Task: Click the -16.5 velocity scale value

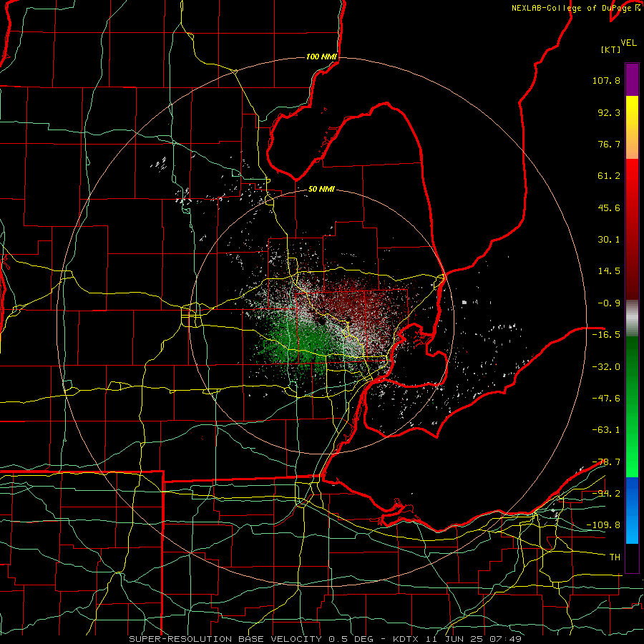Action: (606, 335)
